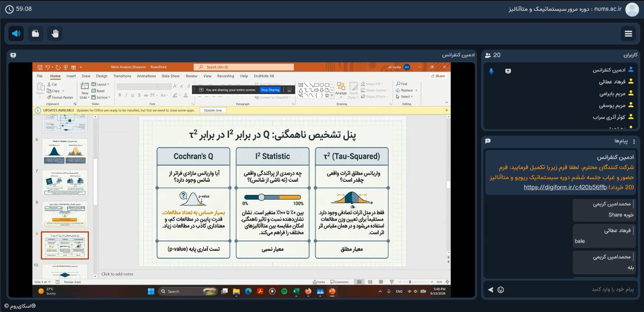This screenshot has height=312, width=644.
Task: Click Format Painter in Clipboard group
Action: click(x=60, y=97)
